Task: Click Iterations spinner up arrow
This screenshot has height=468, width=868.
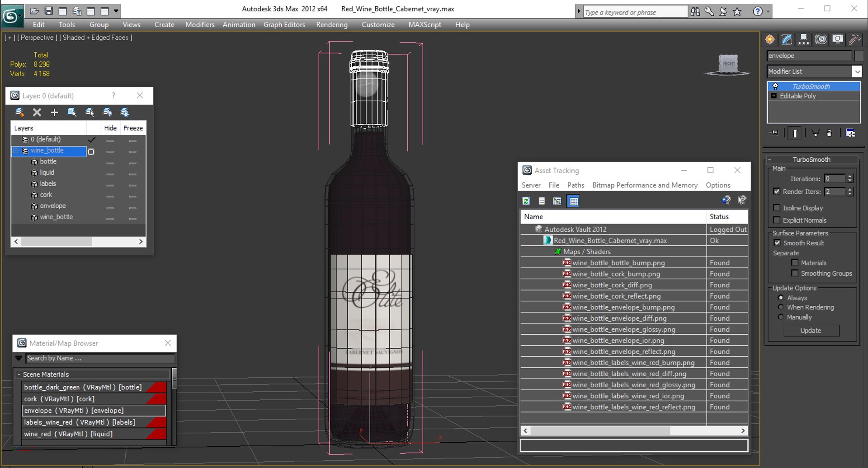Action: 850,177
